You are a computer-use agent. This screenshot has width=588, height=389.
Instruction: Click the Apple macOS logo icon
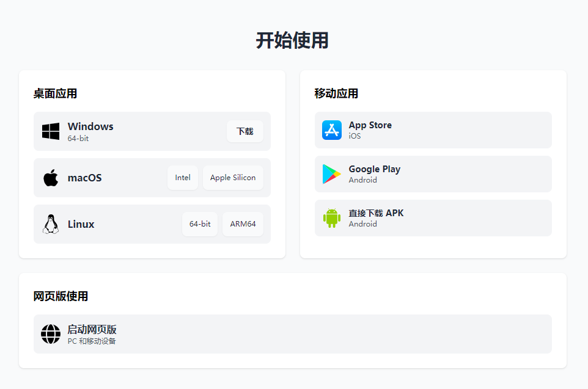coord(51,178)
